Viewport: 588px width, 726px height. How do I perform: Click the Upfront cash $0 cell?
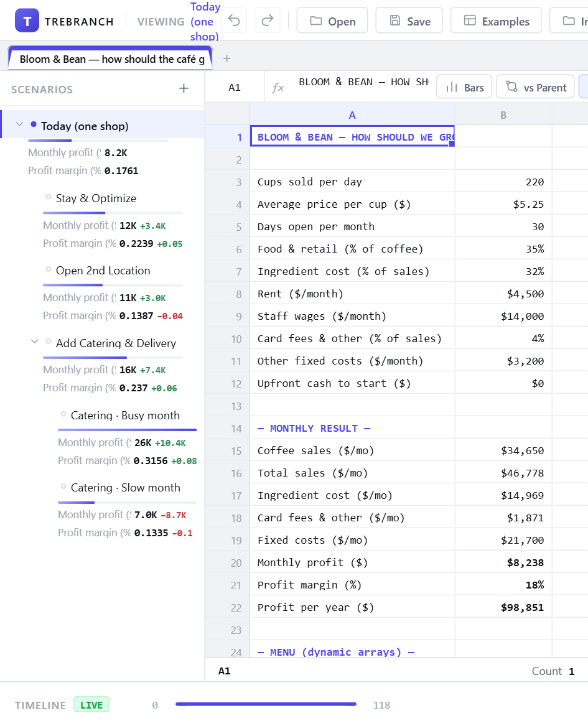click(x=503, y=383)
